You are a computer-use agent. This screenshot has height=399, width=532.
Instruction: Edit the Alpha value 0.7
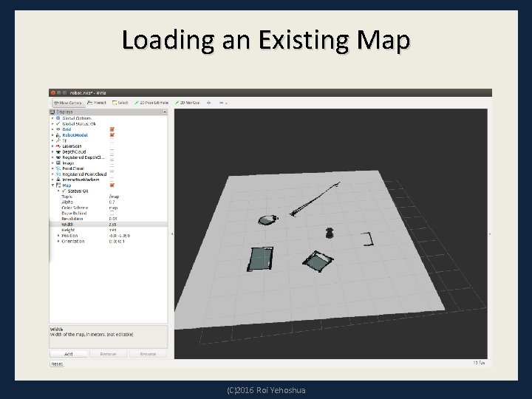point(112,202)
